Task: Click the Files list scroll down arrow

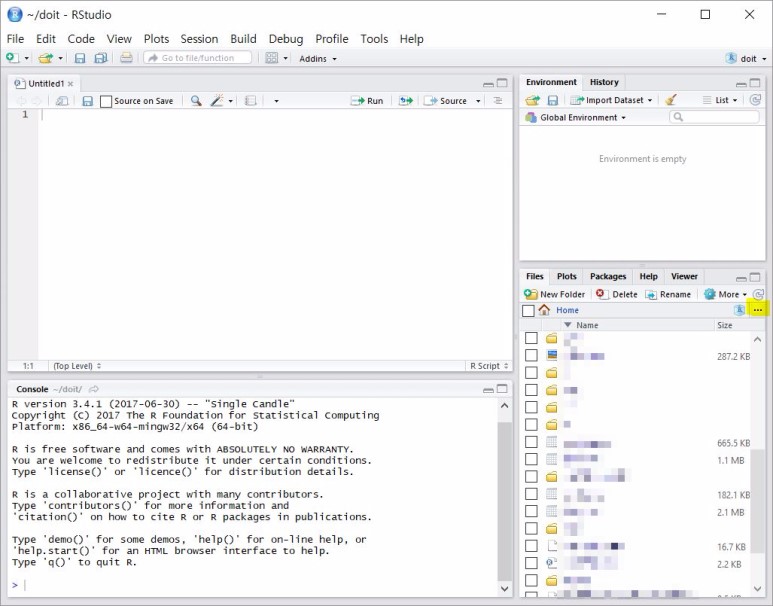Action: (x=757, y=588)
